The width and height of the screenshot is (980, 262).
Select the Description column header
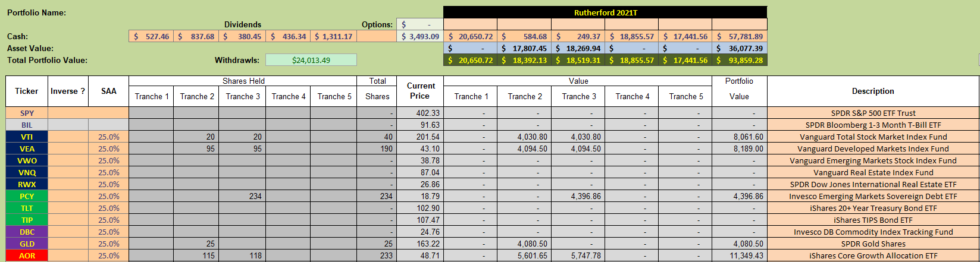[873, 91]
